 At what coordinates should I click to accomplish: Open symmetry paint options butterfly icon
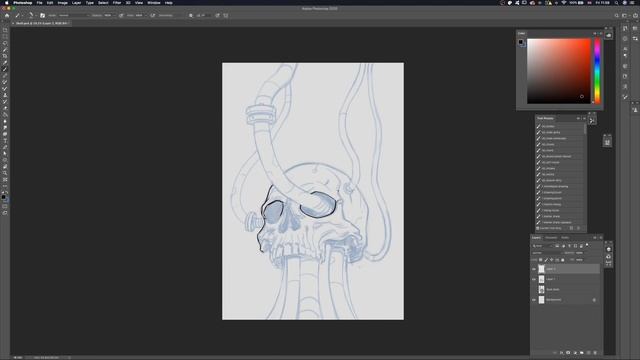coord(226,16)
